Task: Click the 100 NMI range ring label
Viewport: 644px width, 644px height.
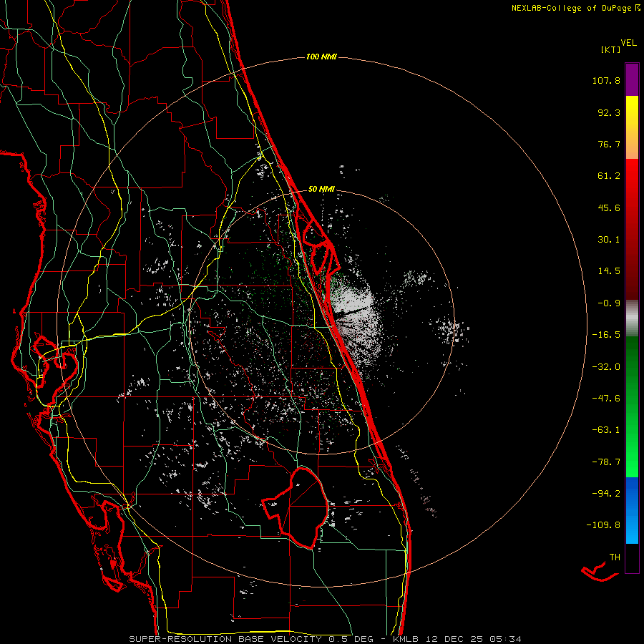Action: (321, 57)
